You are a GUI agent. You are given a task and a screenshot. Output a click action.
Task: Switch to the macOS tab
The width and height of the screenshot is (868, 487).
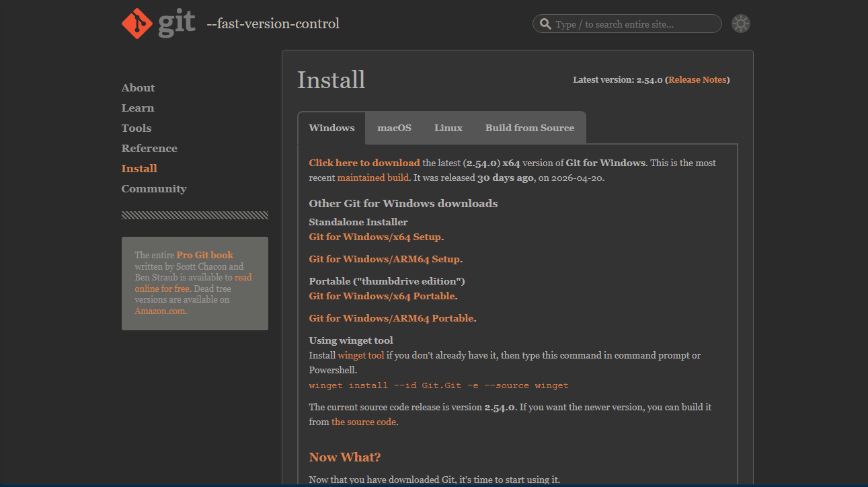coord(394,128)
